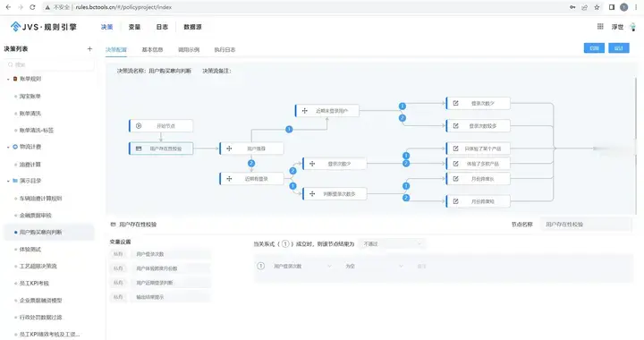
Task: Click the second blue button at top right
Action: (619, 48)
